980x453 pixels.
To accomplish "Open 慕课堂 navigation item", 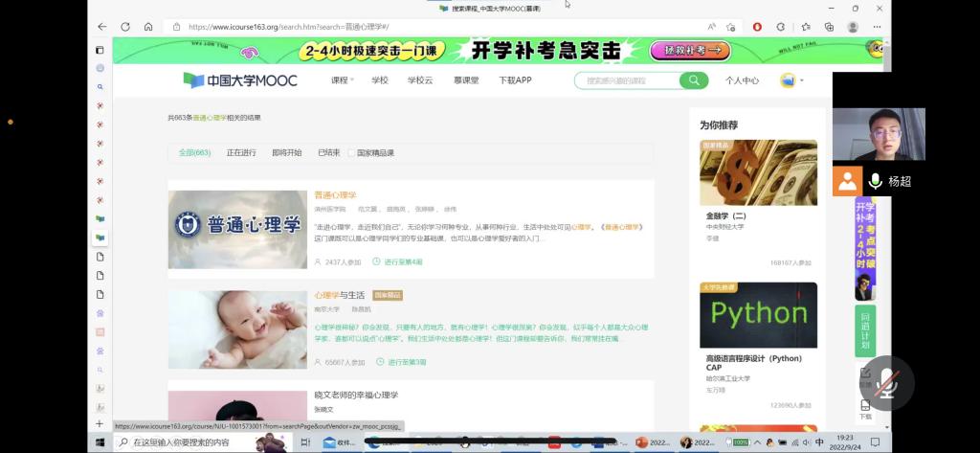I will point(466,80).
